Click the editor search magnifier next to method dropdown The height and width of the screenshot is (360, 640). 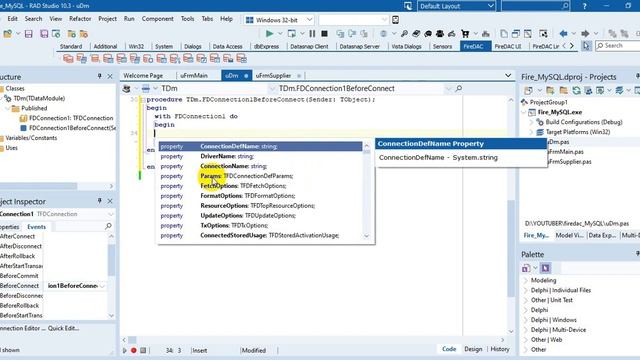click(459, 88)
